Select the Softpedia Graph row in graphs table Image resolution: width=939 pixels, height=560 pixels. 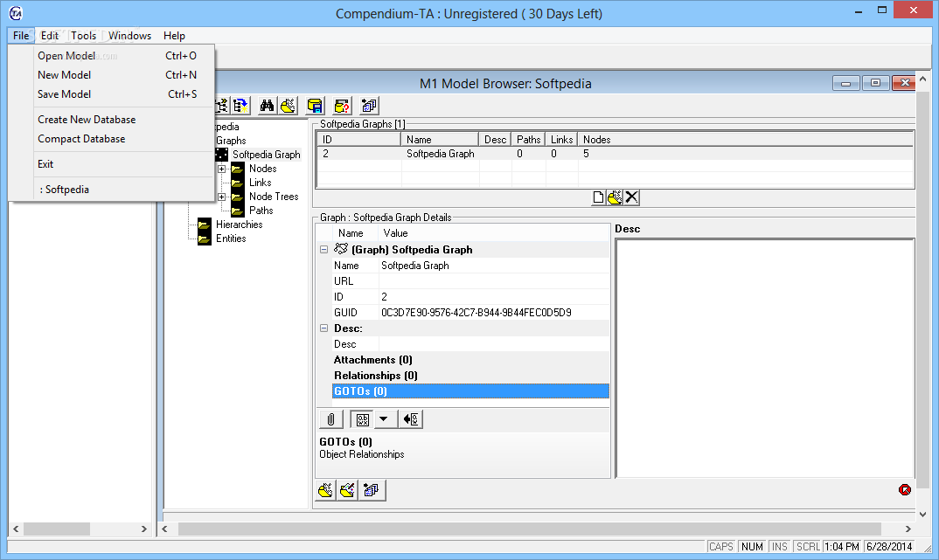tap(615, 154)
